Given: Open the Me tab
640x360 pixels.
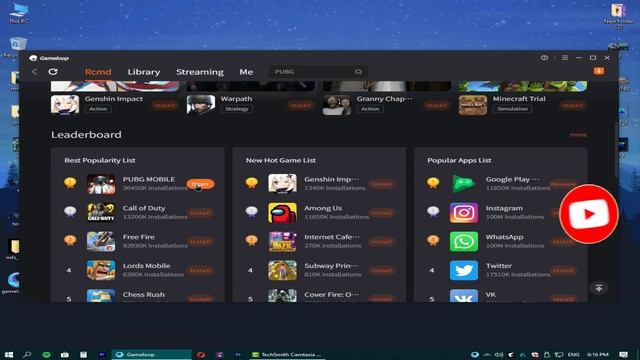Looking at the screenshot, I should 246,72.
